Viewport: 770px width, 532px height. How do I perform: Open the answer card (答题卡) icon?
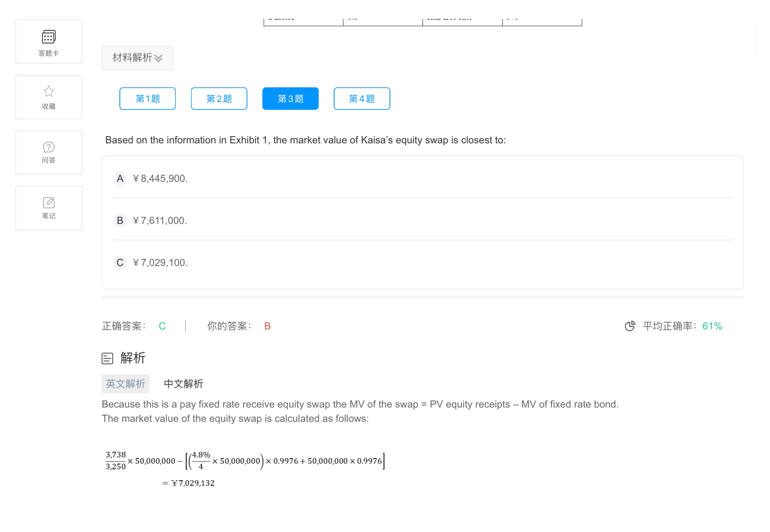pyautogui.click(x=49, y=37)
